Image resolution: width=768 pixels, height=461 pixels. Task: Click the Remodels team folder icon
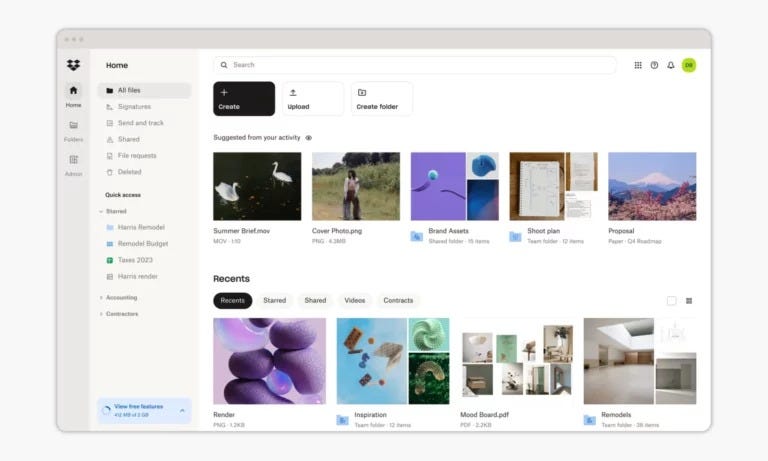coord(590,420)
